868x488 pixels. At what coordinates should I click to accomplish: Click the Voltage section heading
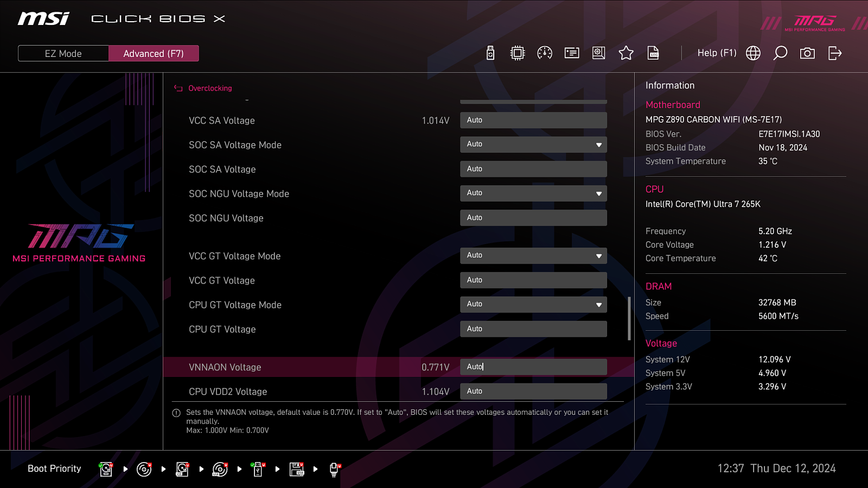661,343
